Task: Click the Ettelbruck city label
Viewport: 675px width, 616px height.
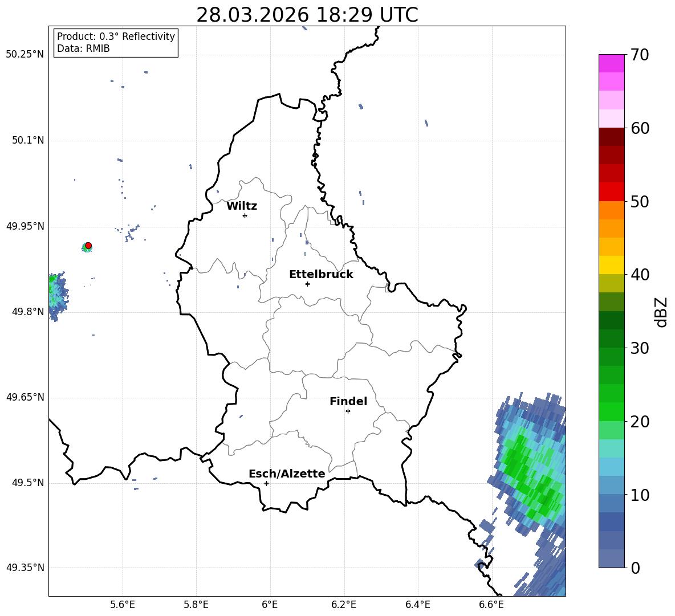Action: 321,275
